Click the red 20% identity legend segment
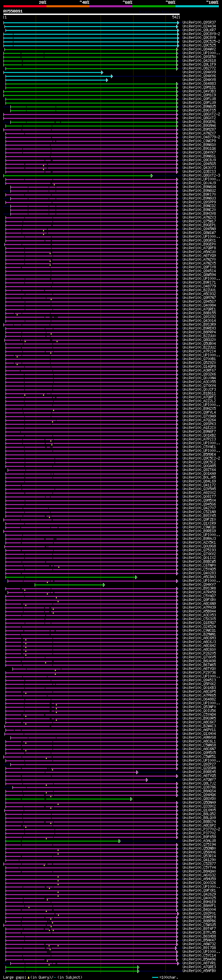This screenshot has height=980, width=222. 25,6
